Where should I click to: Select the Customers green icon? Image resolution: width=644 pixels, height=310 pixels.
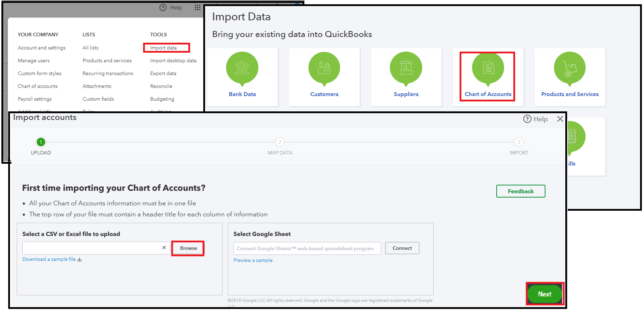[324, 69]
